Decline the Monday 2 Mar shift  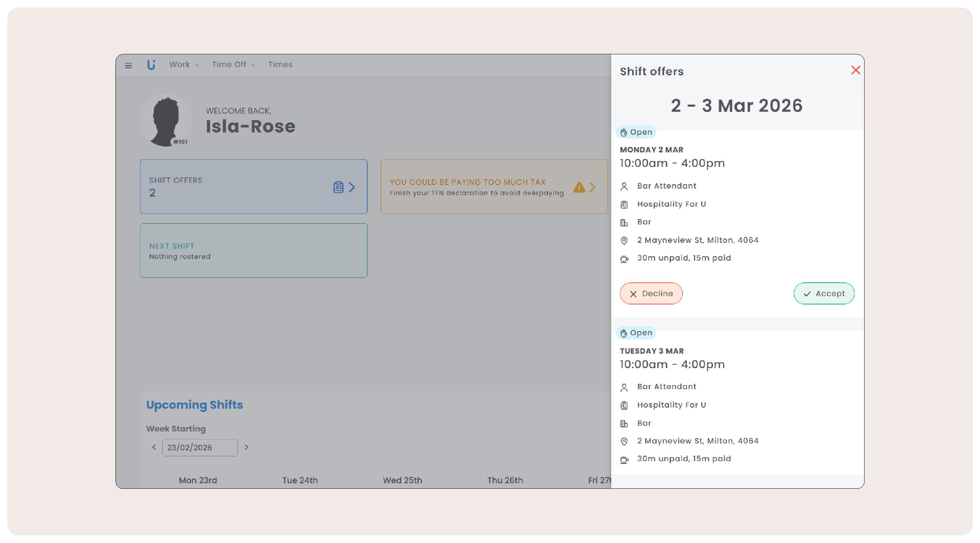click(651, 293)
